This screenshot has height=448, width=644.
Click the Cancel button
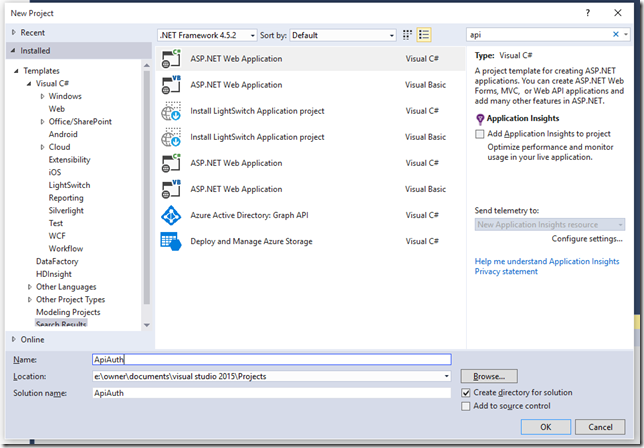[600, 427]
